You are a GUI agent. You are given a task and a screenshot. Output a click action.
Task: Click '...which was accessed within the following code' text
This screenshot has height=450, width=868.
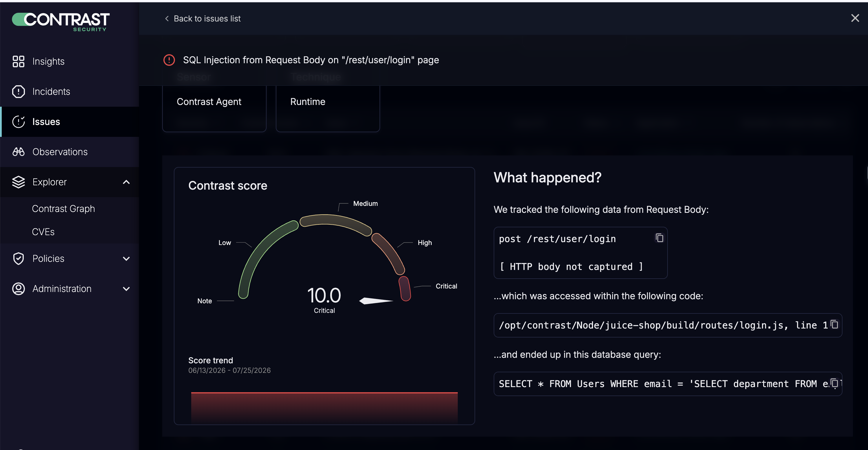pos(599,296)
